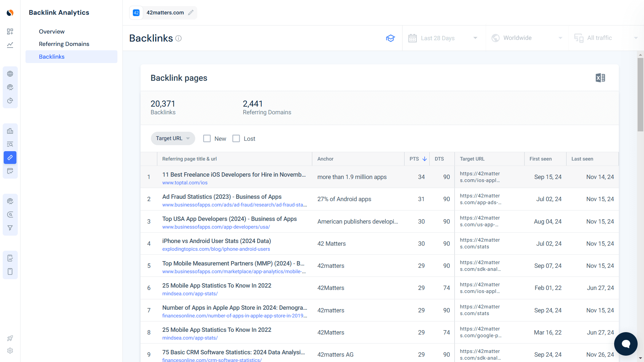The width and height of the screenshot is (644, 362).
Task: Open the graduation cap learning icon
Action: [x=390, y=38]
